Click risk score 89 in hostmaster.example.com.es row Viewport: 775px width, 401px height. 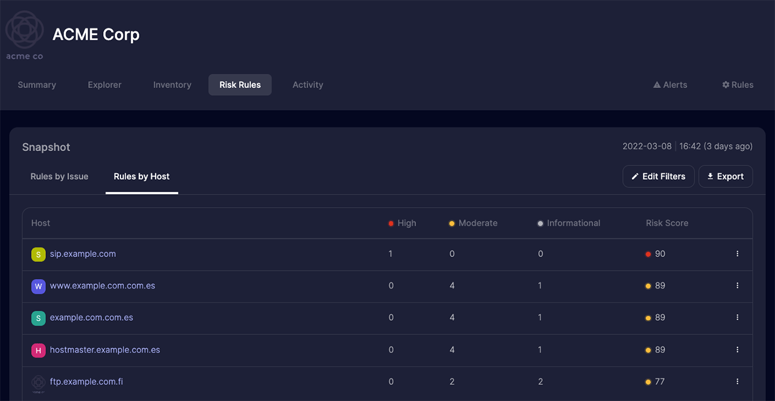point(655,350)
